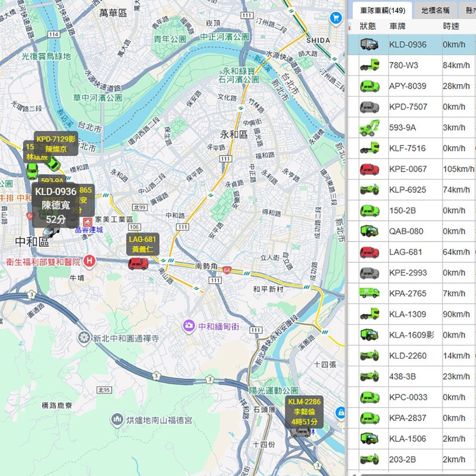476x476 pixels.
Task: Click the green truck icon for QAB-080
Action: [x=369, y=231]
